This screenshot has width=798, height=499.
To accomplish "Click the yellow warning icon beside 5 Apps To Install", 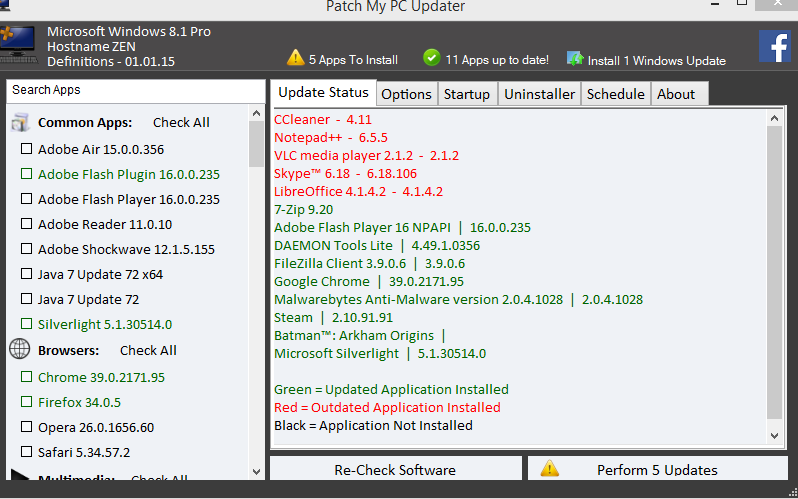I will click(296, 57).
